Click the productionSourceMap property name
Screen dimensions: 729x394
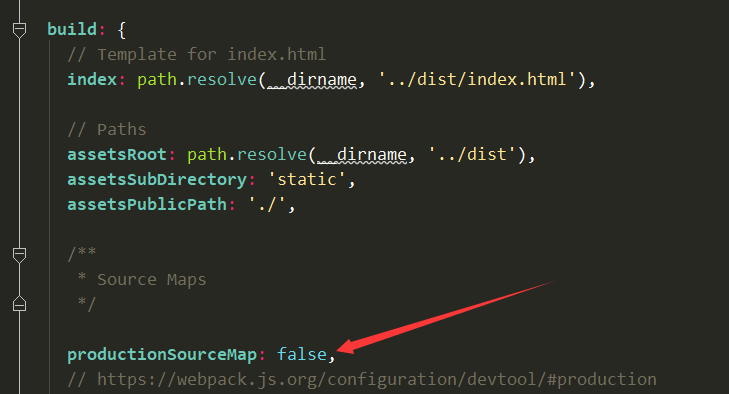pyautogui.click(x=162, y=354)
